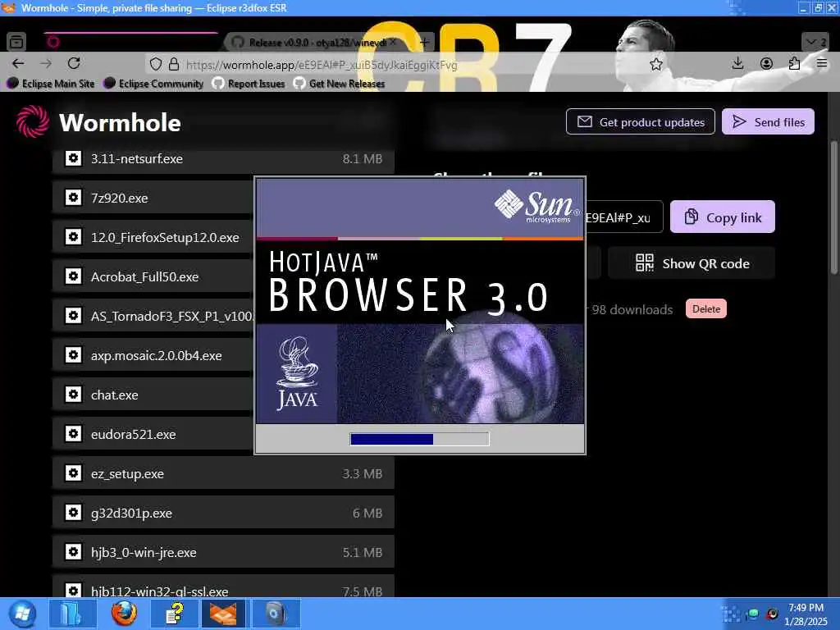Viewport: 840px width, 630px height.
Task: Click the HotJava Browser 3.0 splash image
Action: tap(420, 301)
